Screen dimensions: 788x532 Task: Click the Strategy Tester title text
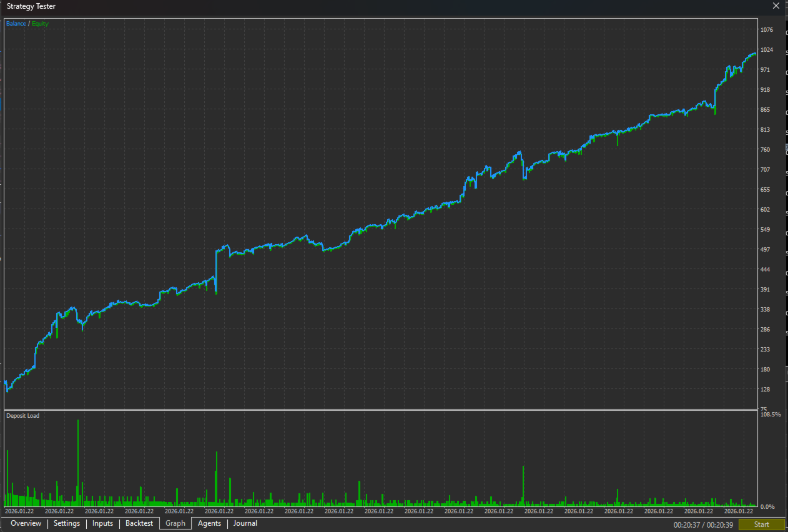point(31,6)
